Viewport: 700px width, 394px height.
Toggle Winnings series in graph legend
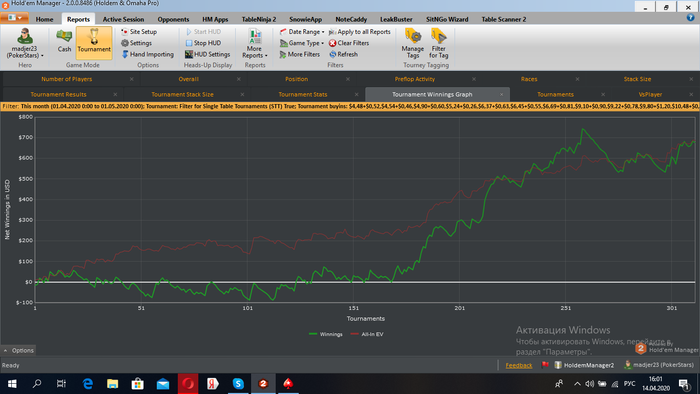(x=326, y=334)
